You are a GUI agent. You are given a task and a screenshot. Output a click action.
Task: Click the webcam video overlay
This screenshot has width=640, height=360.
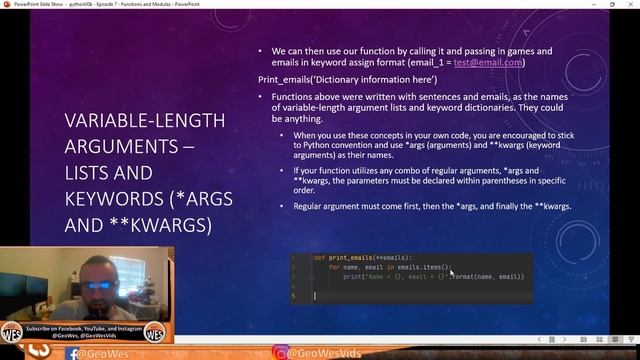point(85,283)
